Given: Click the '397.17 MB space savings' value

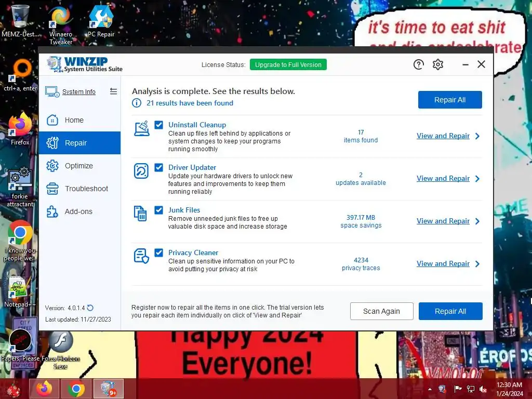Looking at the screenshot, I should (361, 221).
